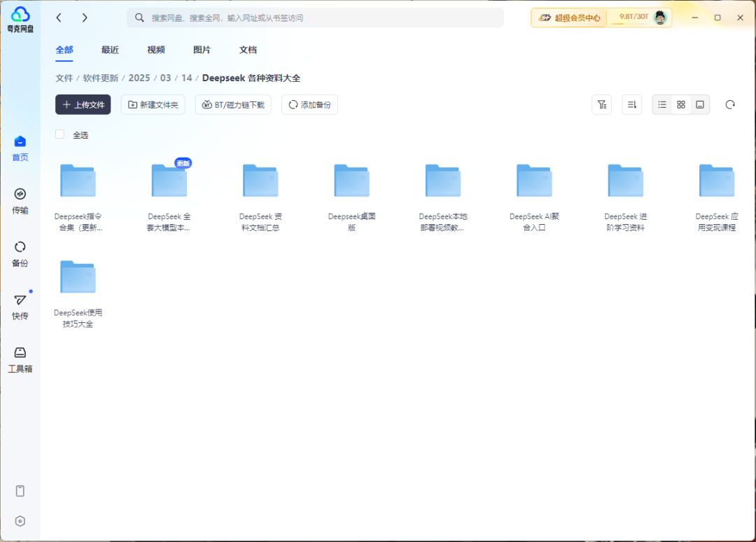Open the 快传 quick-send sidebar icon

[x=20, y=306]
